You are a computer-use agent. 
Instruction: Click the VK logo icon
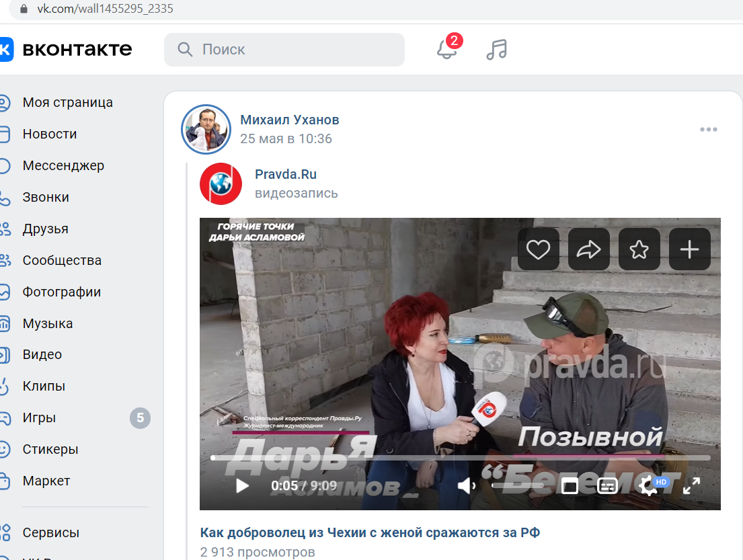(x=5, y=49)
